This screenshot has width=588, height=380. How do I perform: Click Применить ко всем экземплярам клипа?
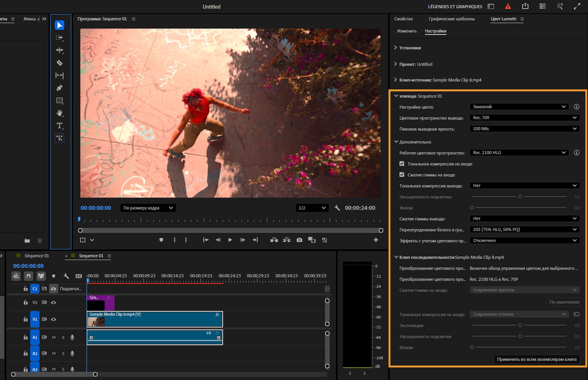[x=537, y=359]
